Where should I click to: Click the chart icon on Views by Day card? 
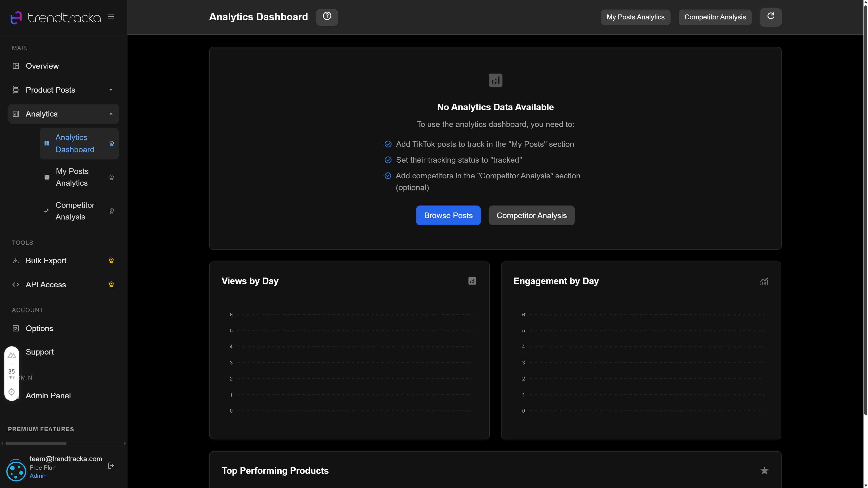pyautogui.click(x=472, y=281)
